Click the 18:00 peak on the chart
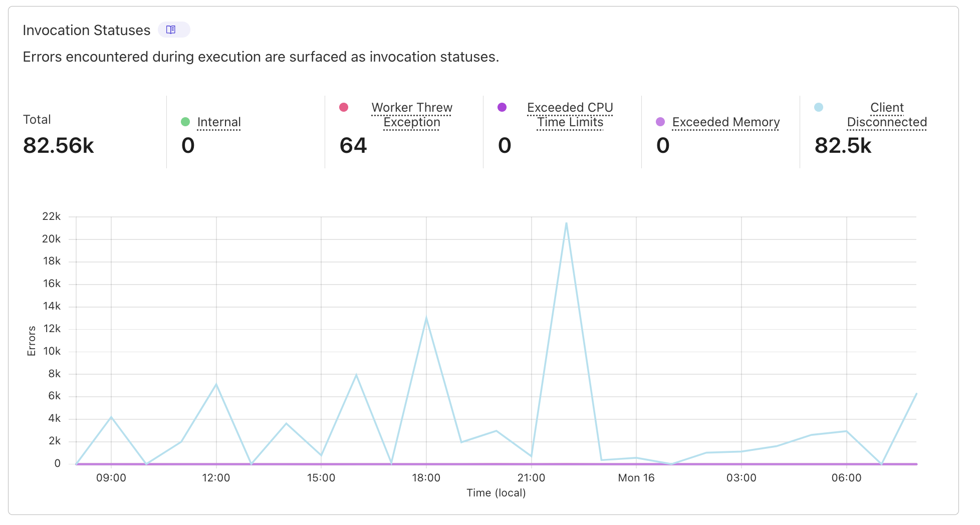This screenshot has width=980, height=525. point(426,318)
